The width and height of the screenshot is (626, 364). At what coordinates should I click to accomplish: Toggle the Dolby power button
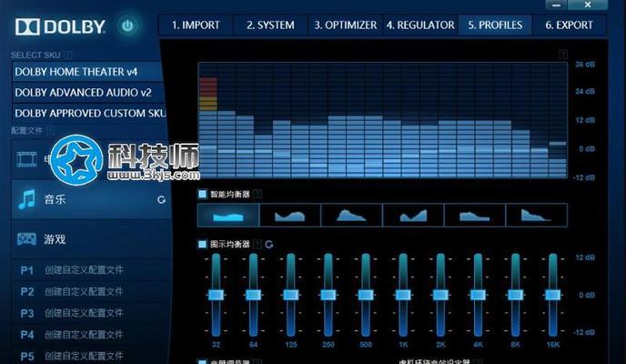click(x=127, y=26)
